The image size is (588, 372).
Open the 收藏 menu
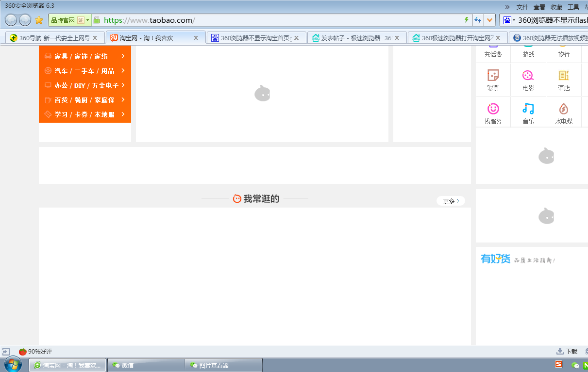556,7
